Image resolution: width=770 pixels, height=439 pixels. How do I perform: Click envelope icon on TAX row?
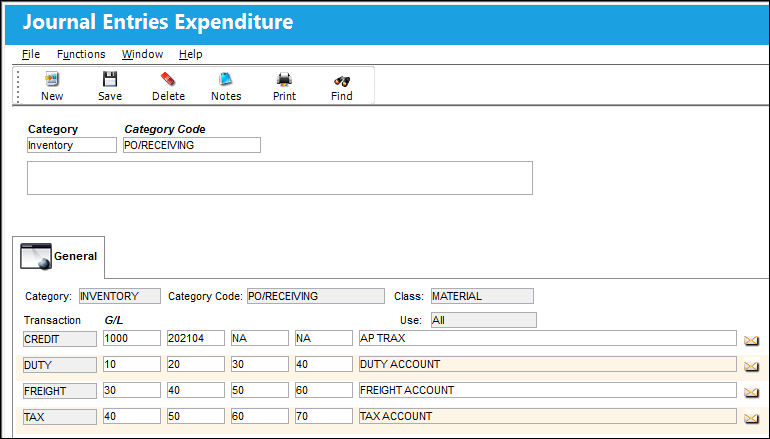751,418
